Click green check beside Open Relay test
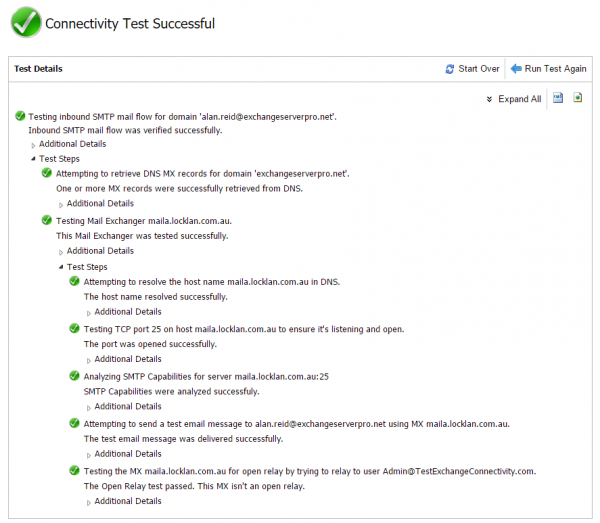600x523 pixels. [74, 471]
